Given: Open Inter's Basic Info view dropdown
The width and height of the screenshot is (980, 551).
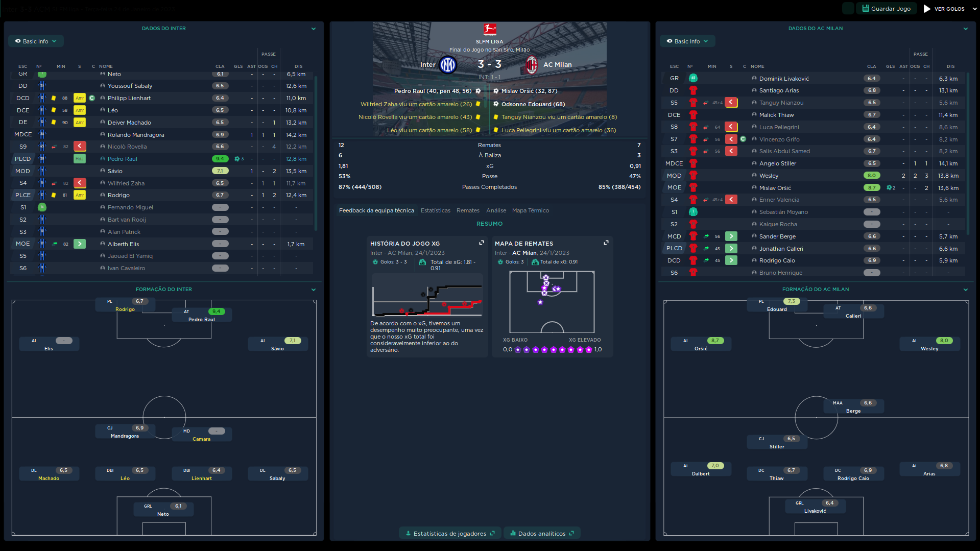Looking at the screenshot, I should 36,41.
